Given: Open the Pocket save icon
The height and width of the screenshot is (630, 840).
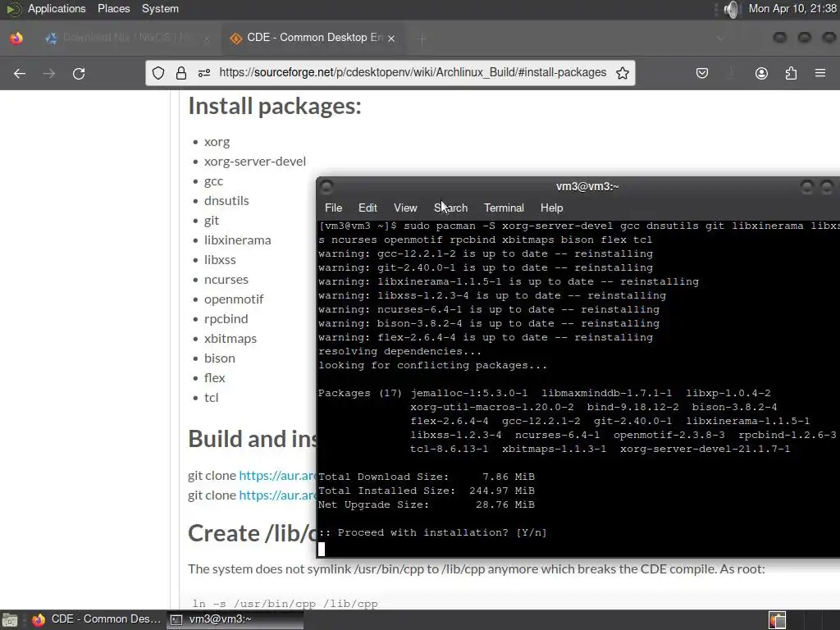Looking at the screenshot, I should [702, 73].
